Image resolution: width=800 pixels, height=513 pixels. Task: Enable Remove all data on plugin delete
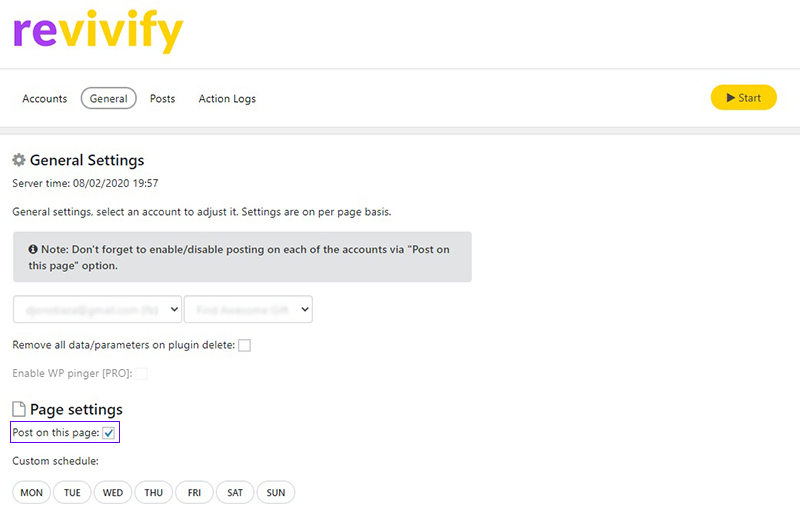click(x=244, y=346)
